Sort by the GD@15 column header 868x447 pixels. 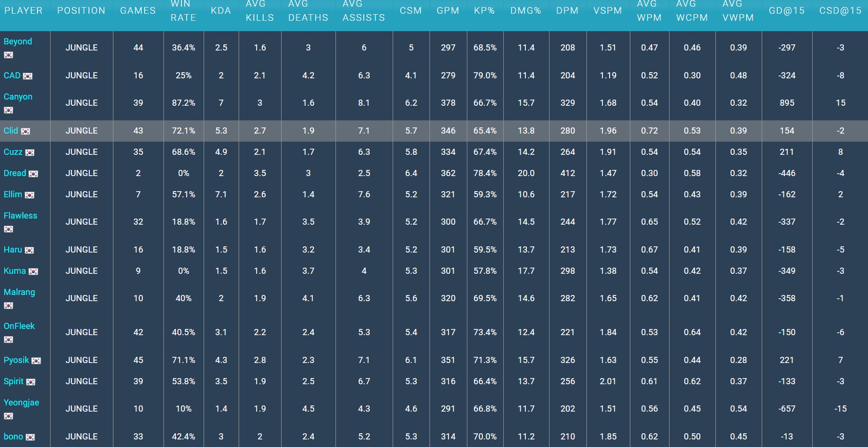pos(787,10)
